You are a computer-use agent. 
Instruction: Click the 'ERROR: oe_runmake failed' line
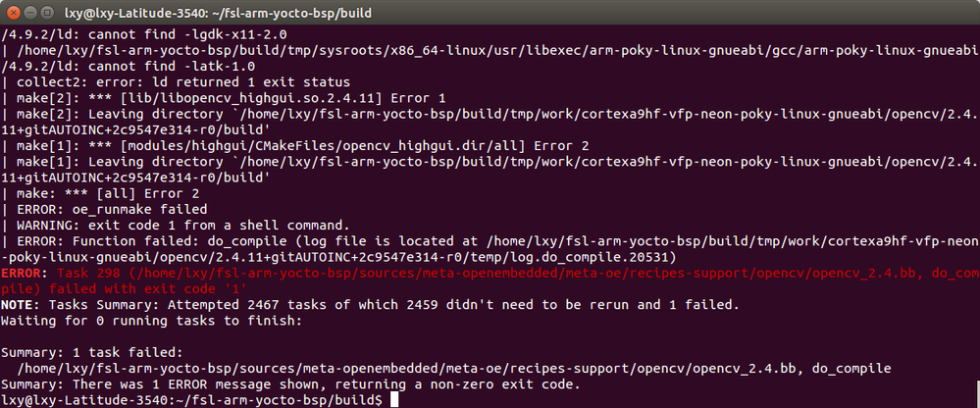(x=104, y=209)
